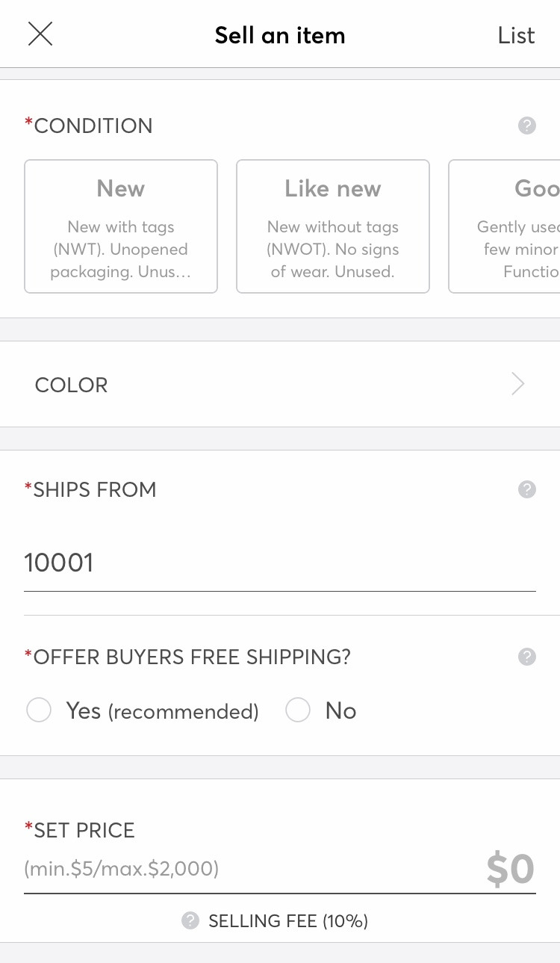Tap the $0 price amount
Viewport: 560px width, 963px height.
click(510, 868)
